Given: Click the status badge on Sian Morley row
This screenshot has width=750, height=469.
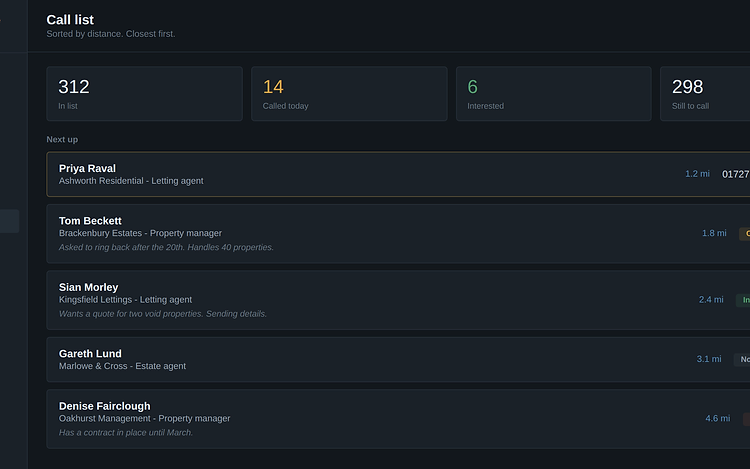Looking at the screenshot, I should [x=743, y=300].
